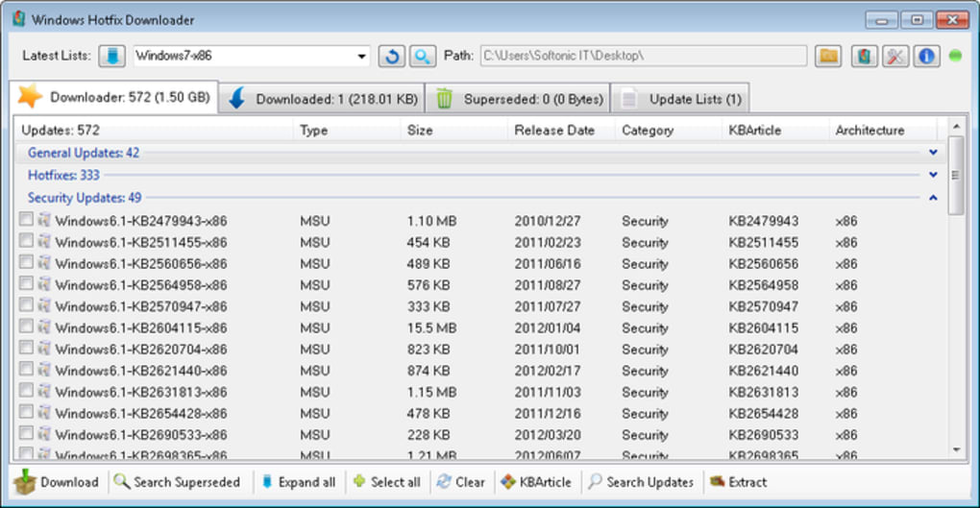Click the 576 KB size cell
980x508 pixels.
pos(429,285)
